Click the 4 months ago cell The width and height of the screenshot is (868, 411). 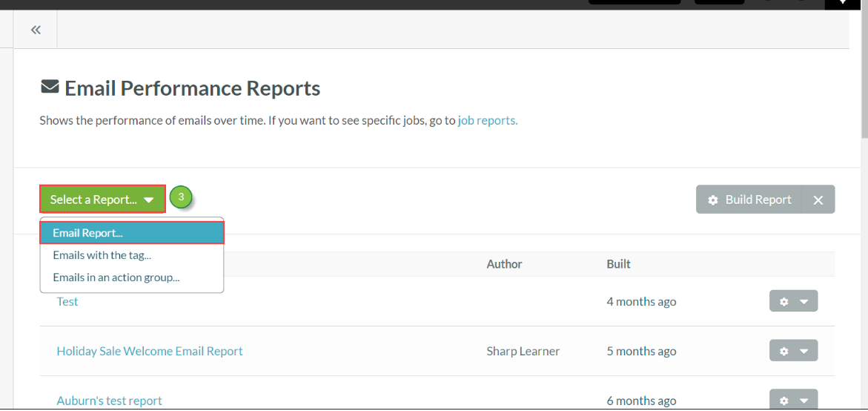(x=641, y=302)
